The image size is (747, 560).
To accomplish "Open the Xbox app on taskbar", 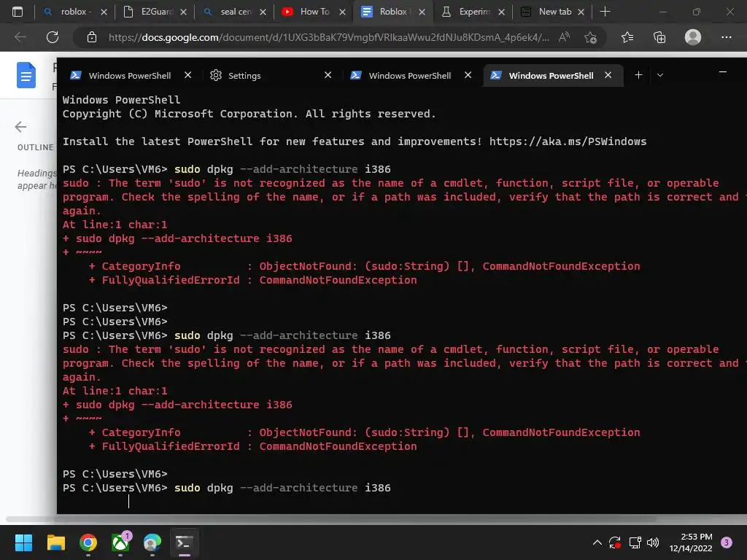I will (120, 542).
